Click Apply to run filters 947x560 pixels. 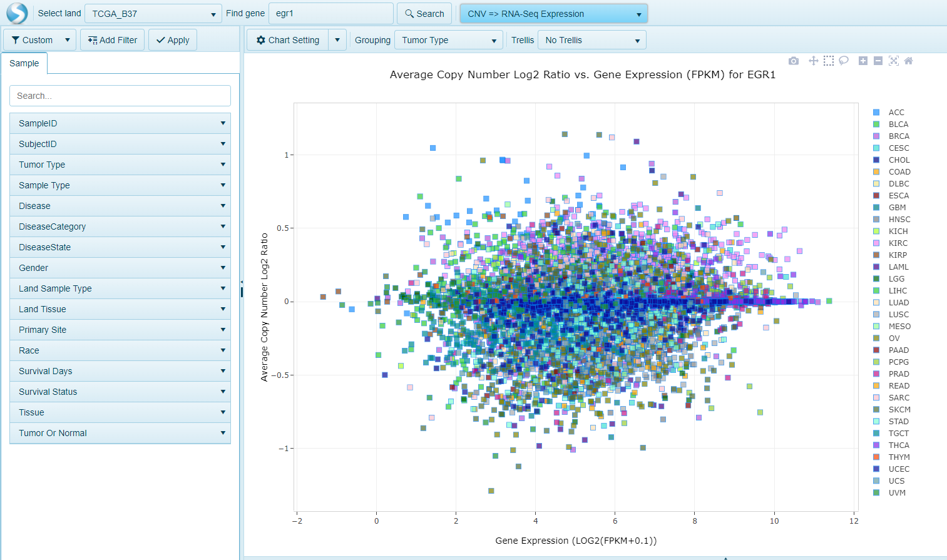pyautogui.click(x=172, y=39)
